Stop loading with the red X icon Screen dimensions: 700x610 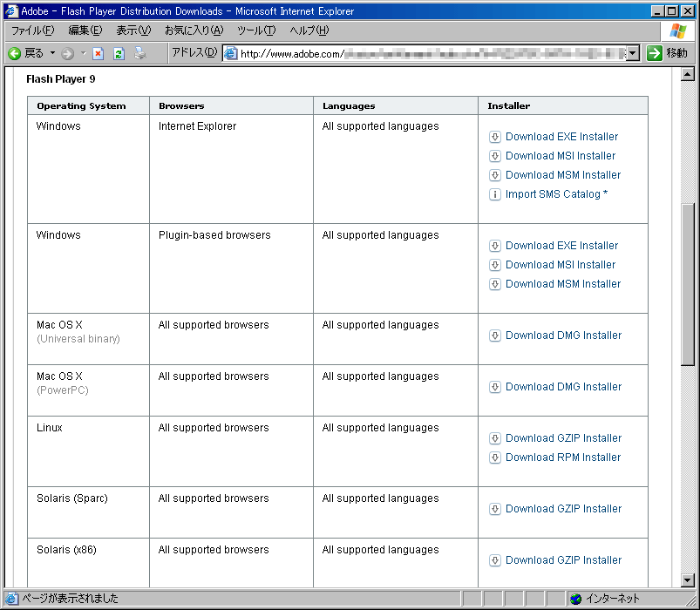pos(99,53)
